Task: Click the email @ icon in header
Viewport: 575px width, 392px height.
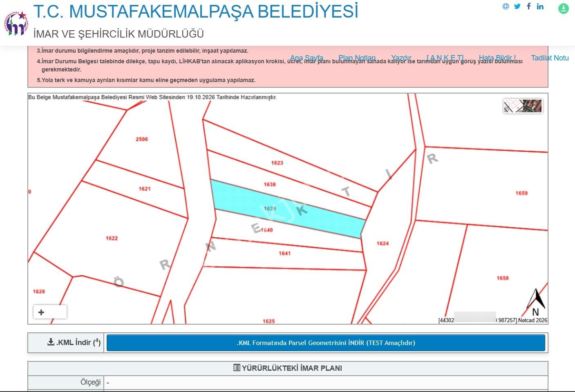Action: pyautogui.click(x=506, y=7)
